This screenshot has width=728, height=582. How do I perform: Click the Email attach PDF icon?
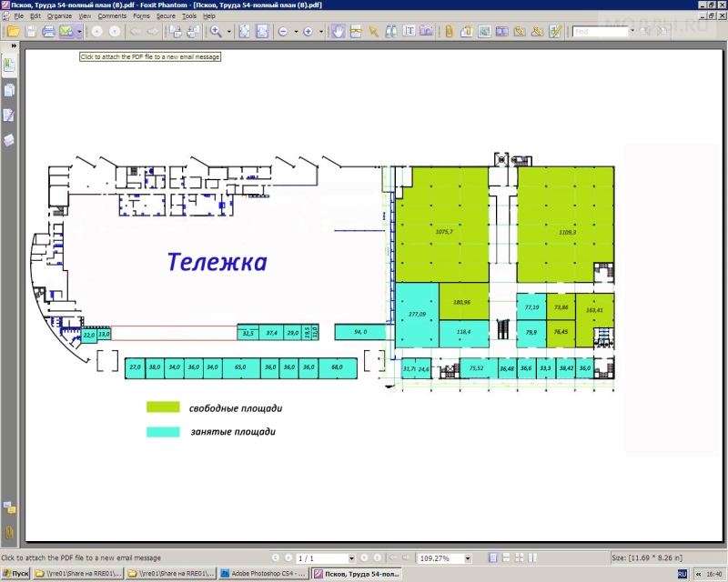66,31
